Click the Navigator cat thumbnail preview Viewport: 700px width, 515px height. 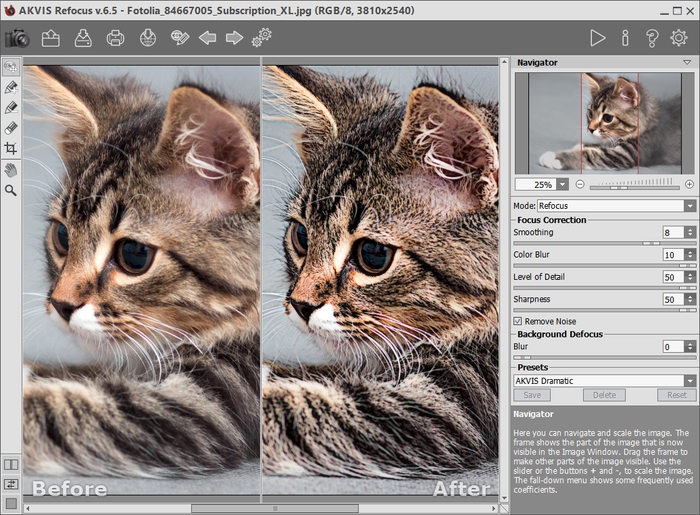point(603,122)
